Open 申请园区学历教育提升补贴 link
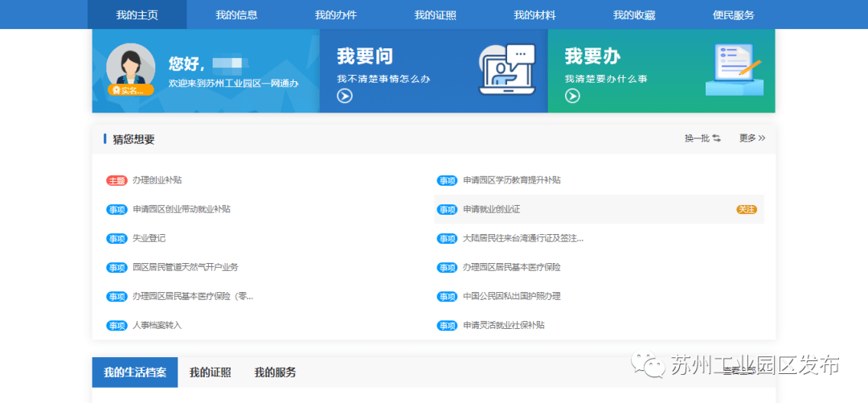This screenshot has height=403, width=868. click(x=512, y=180)
